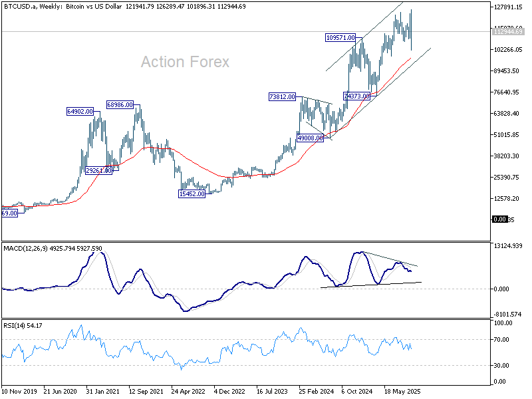Screen dimensions: 532x399
Task: Click the 24 Apr 2022 date label
Action: pos(188,391)
